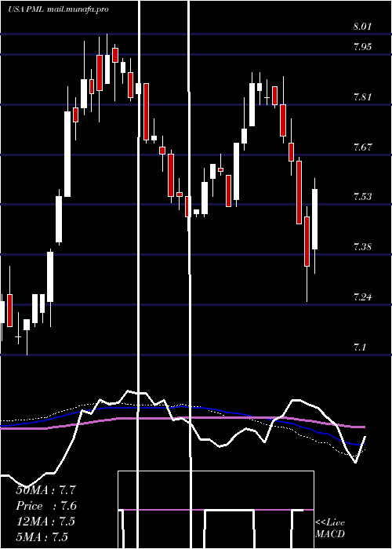Click the 5MA : 7.5 readout

pos(42,536)
